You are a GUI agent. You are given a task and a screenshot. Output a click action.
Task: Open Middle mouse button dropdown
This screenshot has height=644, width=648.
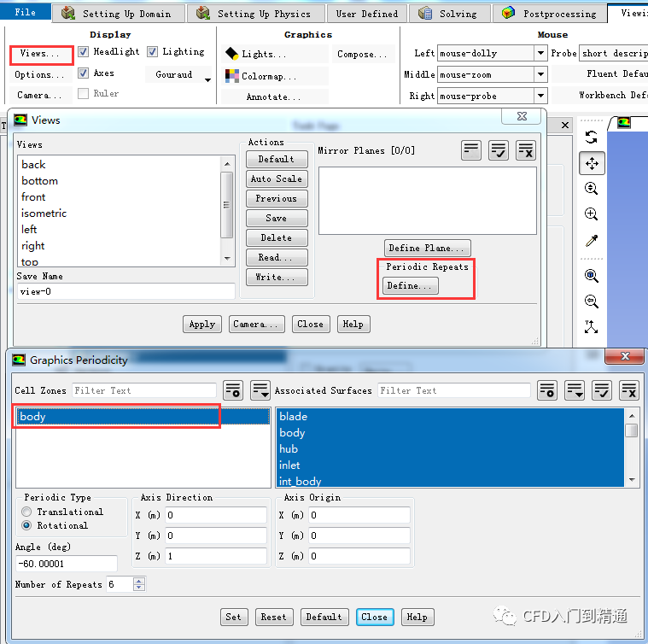tap(540, 74)
